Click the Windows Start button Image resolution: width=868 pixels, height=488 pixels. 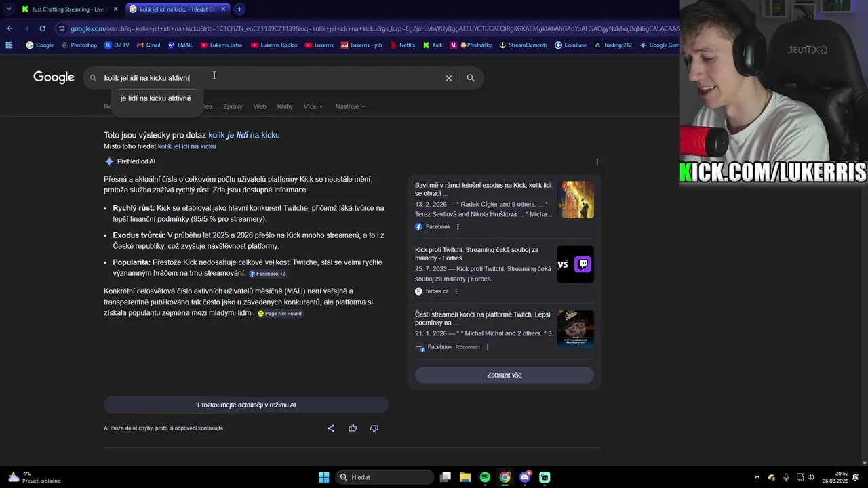(323, 477)
